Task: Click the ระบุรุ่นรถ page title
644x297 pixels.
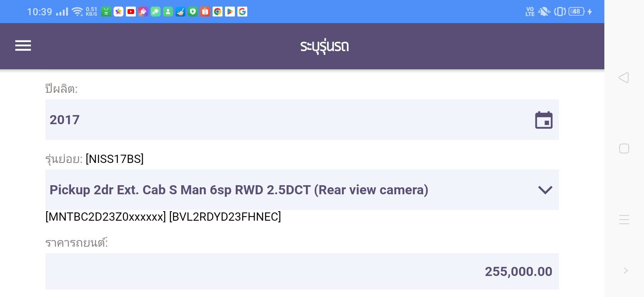Action: point(324,46)
